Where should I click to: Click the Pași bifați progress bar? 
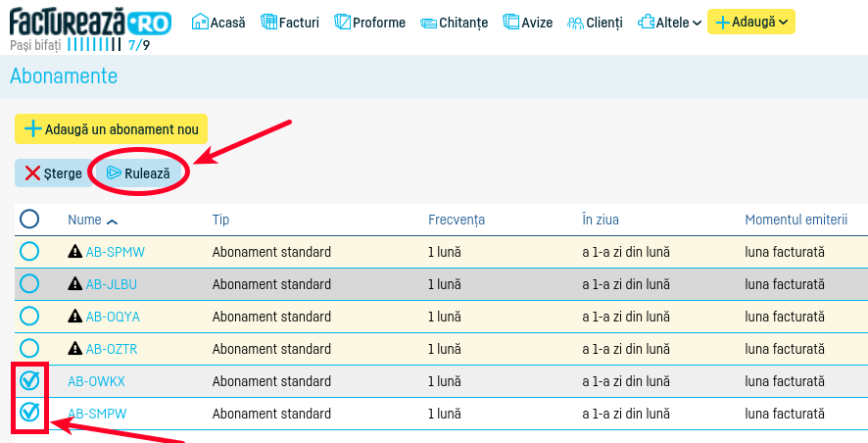96,44
